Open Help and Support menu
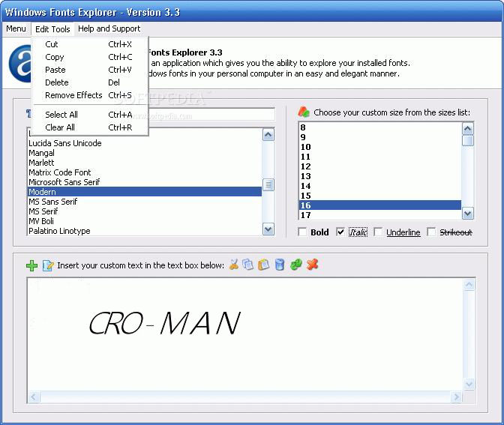The height and width of the screenshot is (425, 504). click(109, 29)
